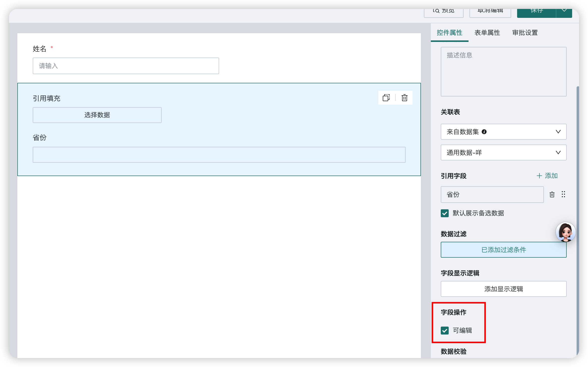
Task: Expand the 保存 button dropdown arrow
Action: coord(564,10)
